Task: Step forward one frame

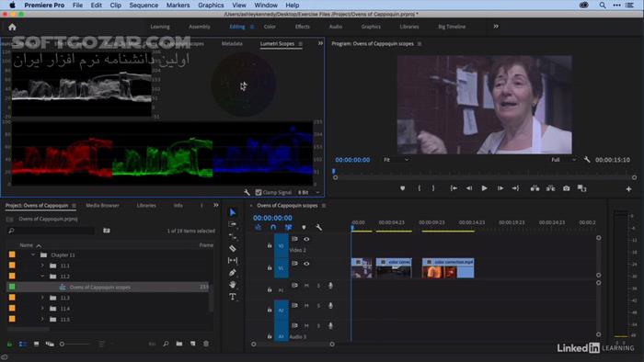Action: click(500, 188)
